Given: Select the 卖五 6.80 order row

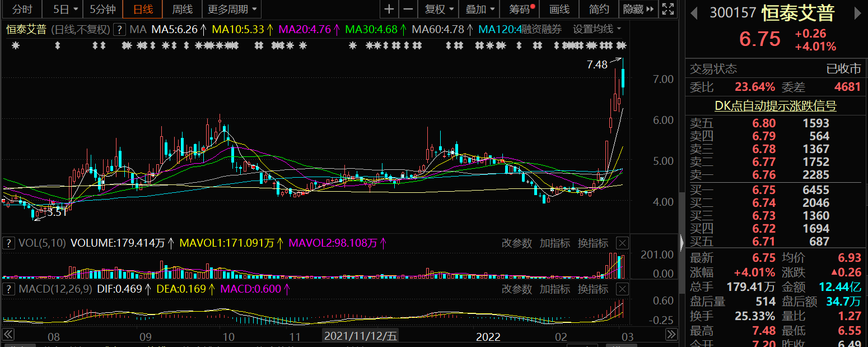Looking at the screenshot, I should tap(776, 123).
